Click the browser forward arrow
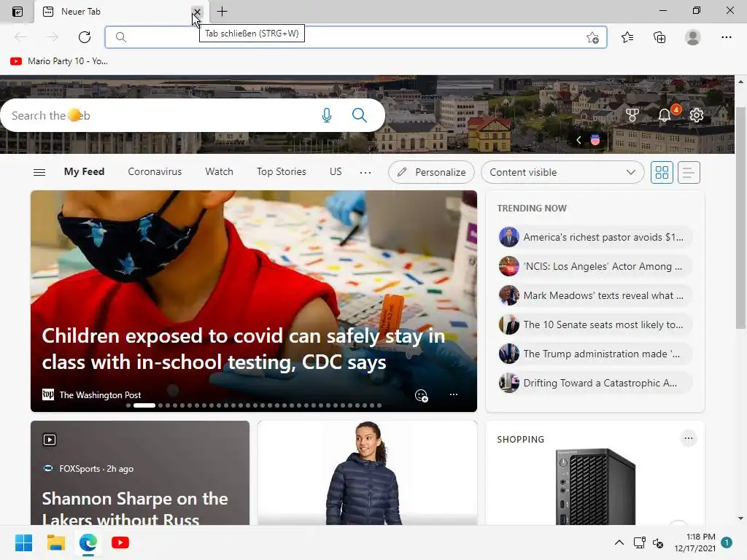Image resolution: width=747 pixels, height=560 pixels. (53, 37)
